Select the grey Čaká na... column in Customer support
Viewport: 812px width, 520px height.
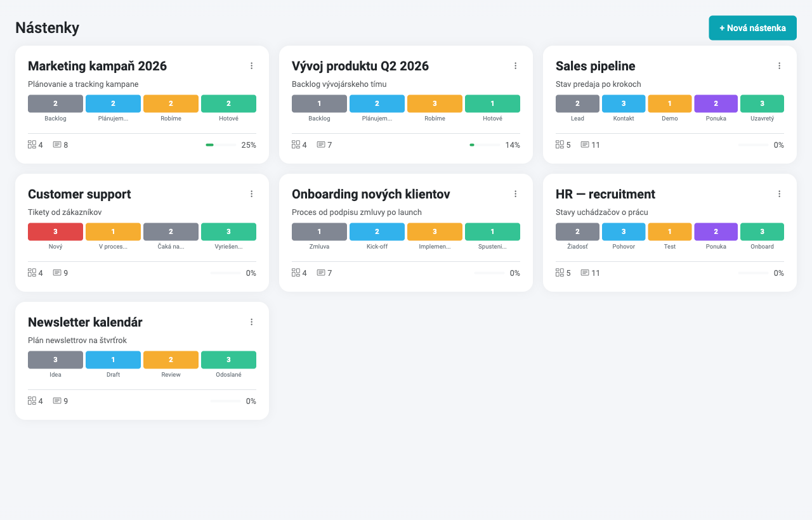tap(171, 231)
